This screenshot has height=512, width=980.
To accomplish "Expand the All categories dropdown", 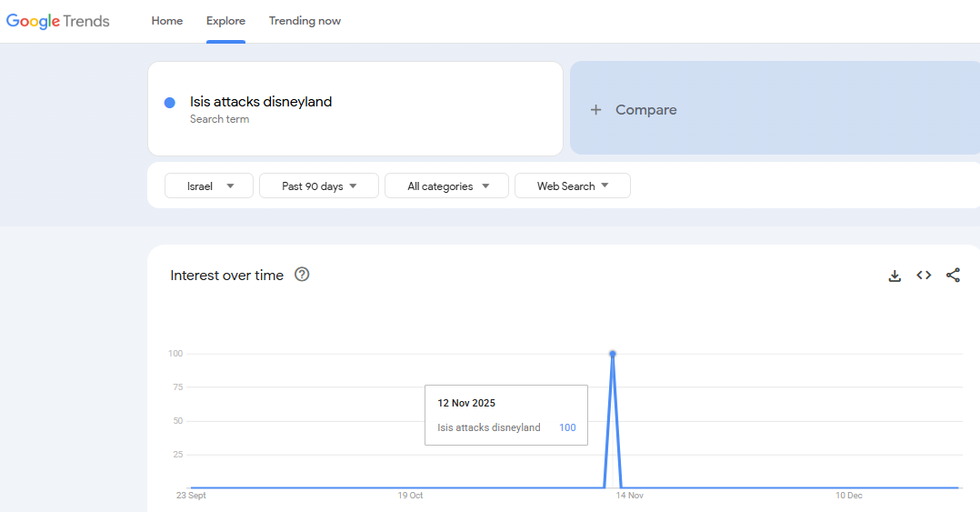I will point(447,186).
